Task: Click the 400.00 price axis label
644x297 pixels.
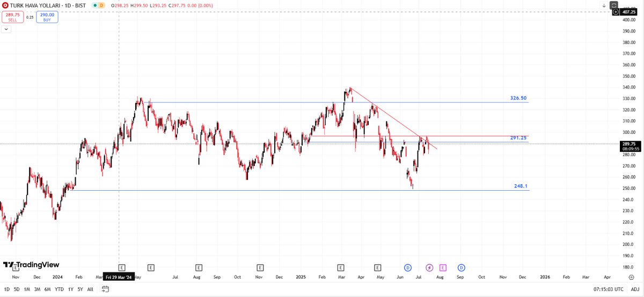Action: tap(628, 20)
